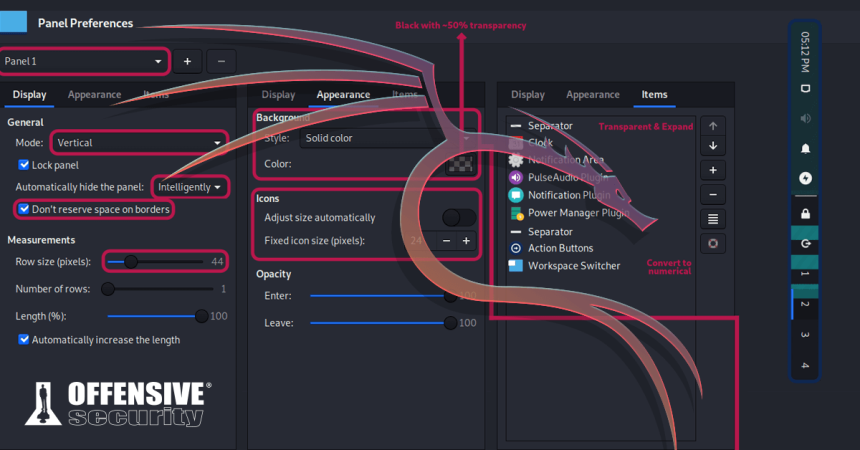Switch to Appearance tab in left pane
This screenshot has height=450, width=860.
pyautogui.click(x=94, y=95)
